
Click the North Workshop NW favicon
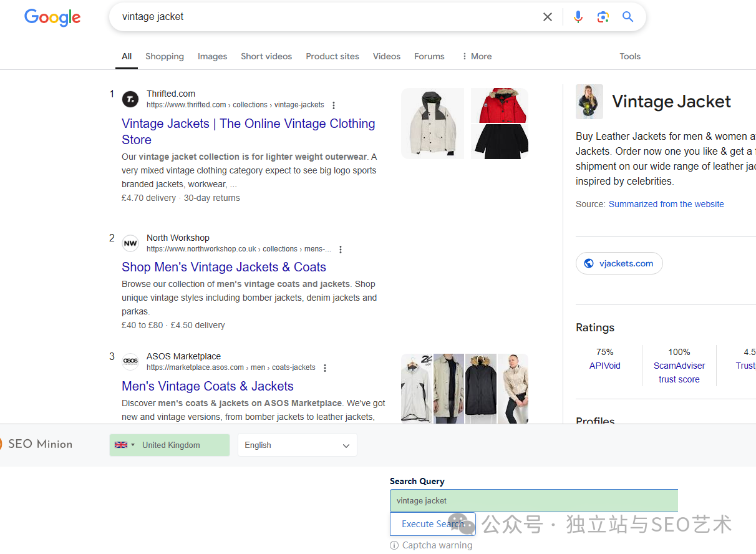130,243
